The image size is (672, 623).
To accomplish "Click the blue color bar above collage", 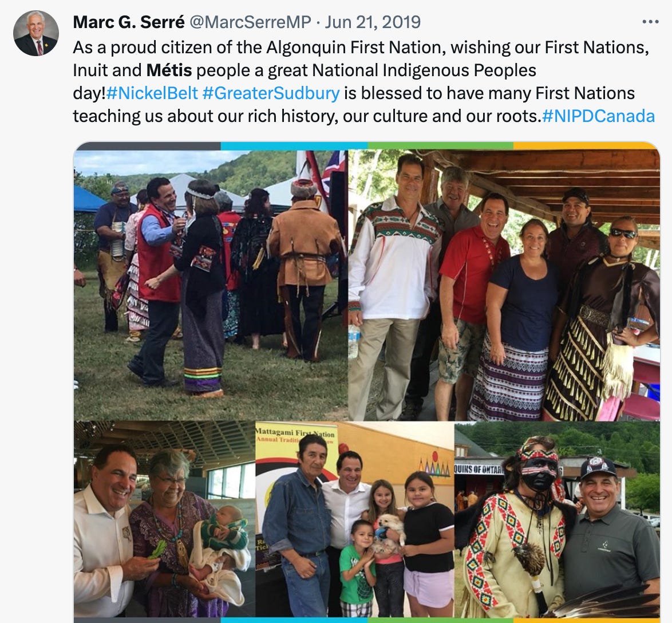I will click(x=294, y=146).
